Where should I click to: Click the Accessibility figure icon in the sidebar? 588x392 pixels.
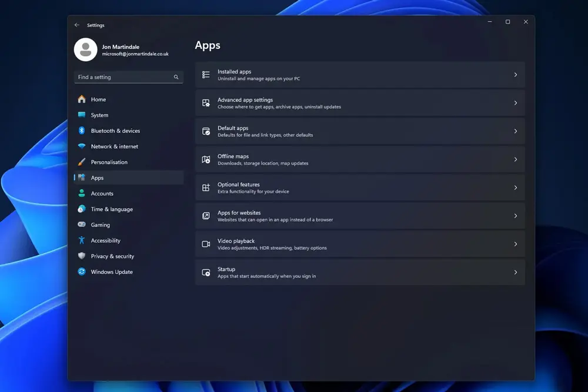(82, 240)
